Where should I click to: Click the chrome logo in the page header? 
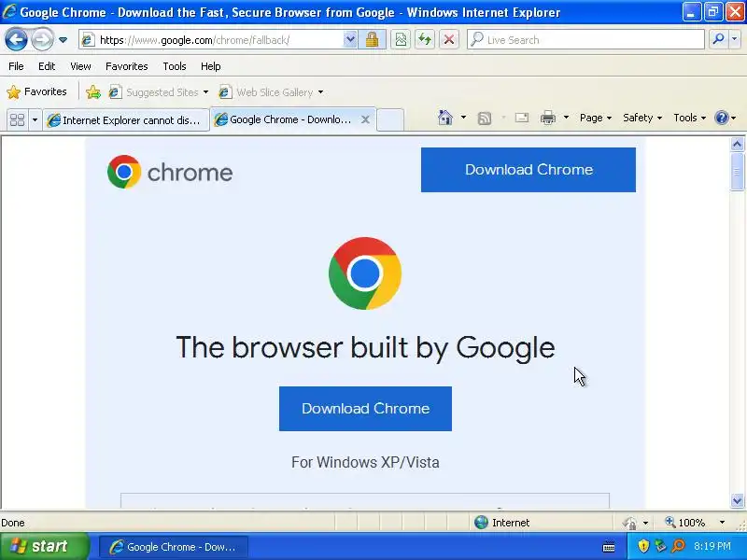(x=170, y=172)
